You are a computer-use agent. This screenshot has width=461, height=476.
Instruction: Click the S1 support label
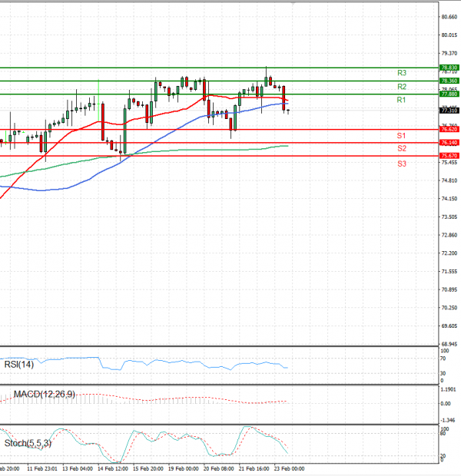tap(401, 136)
